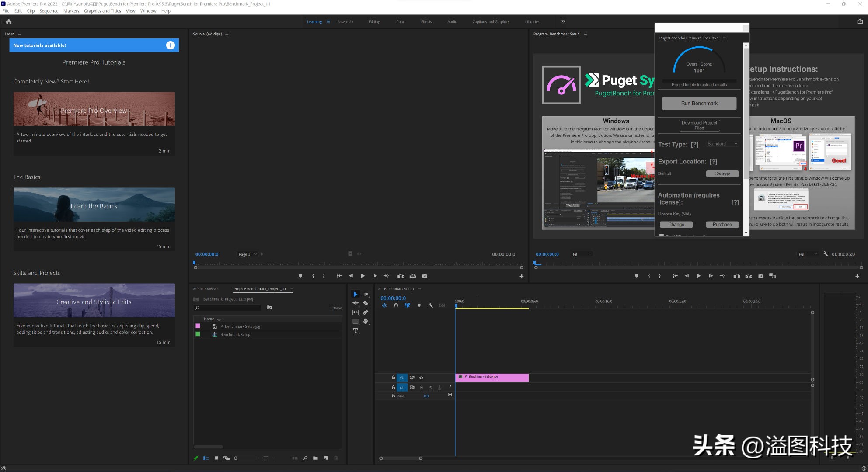Click the Download Project Files button
This screenshot has width=868, height=472.
pos(699,125)
